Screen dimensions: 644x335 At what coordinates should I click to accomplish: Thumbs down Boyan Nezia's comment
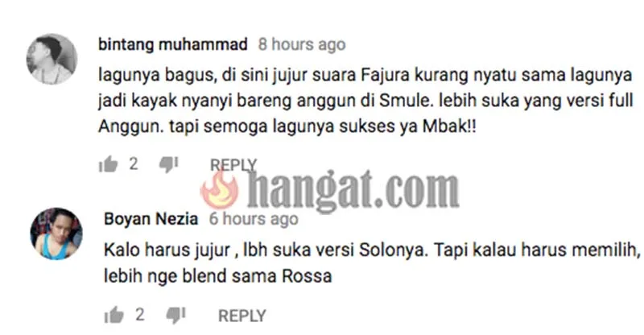pyautogui.click(x=175, y=316)
